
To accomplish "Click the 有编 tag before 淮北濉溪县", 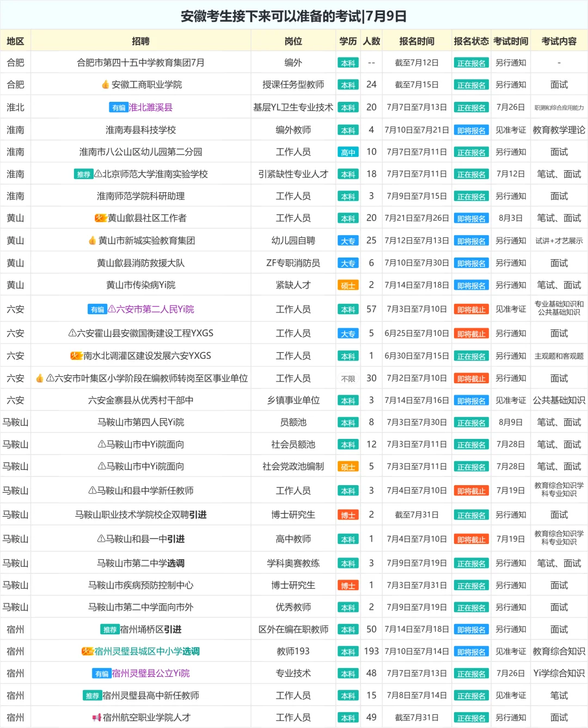I will (118, 108).
